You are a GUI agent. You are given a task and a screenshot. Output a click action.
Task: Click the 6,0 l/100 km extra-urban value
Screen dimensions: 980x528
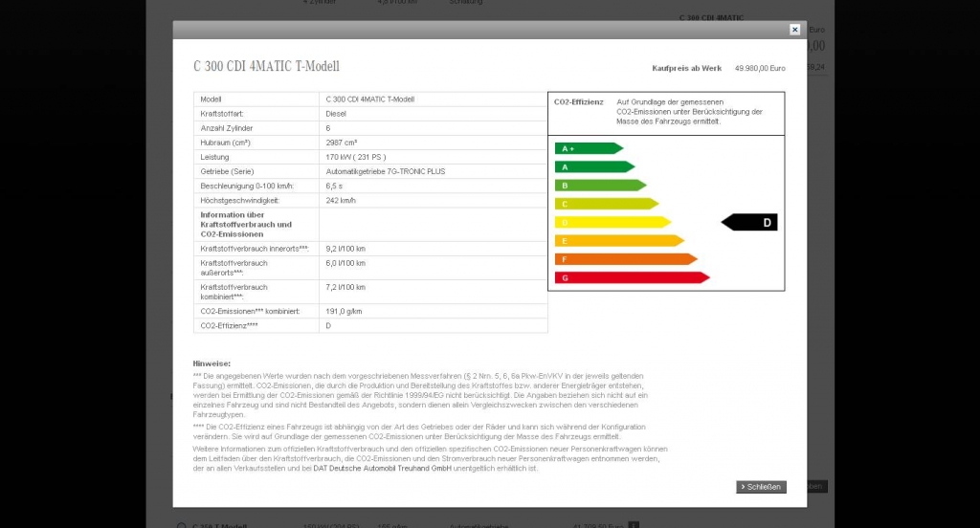[345, 263]
